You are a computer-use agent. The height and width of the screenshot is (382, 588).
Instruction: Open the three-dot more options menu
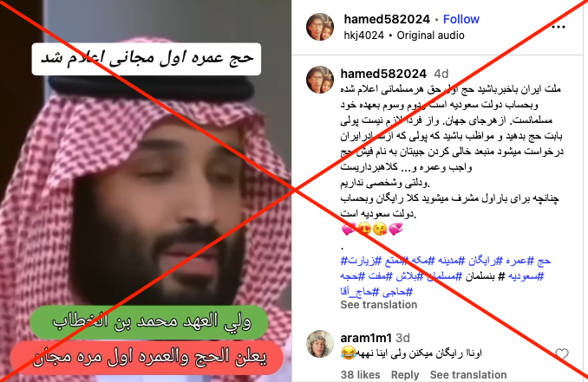(x=558, y=27)
